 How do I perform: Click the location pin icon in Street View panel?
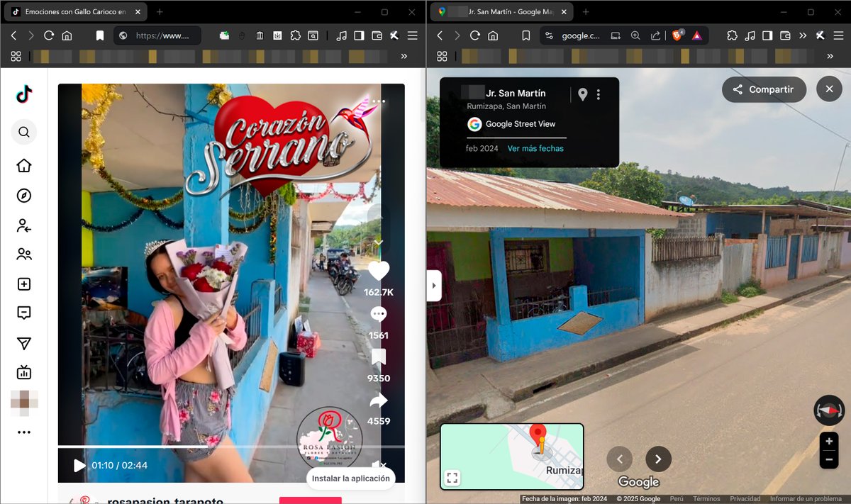pyautogui.click(x=582, y=94)
